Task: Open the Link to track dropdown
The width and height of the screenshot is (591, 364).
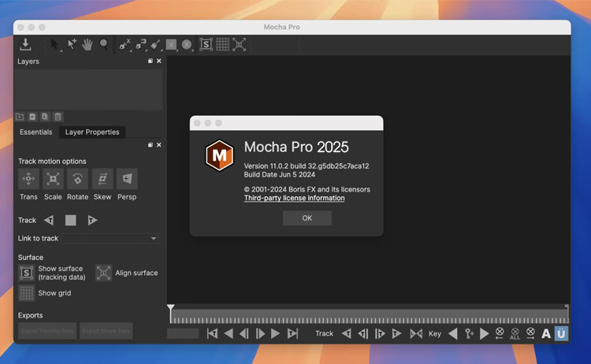Action: click(110, 239)
